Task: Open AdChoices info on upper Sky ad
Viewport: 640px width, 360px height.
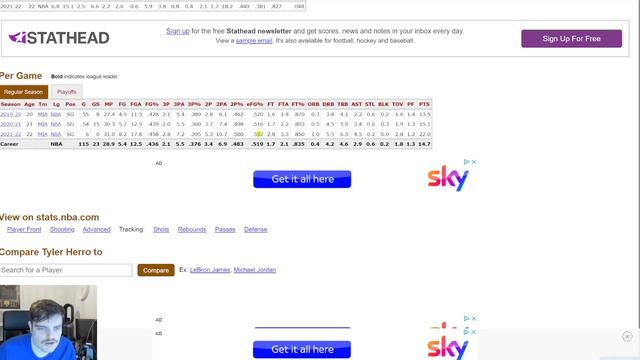Action: 466,162
